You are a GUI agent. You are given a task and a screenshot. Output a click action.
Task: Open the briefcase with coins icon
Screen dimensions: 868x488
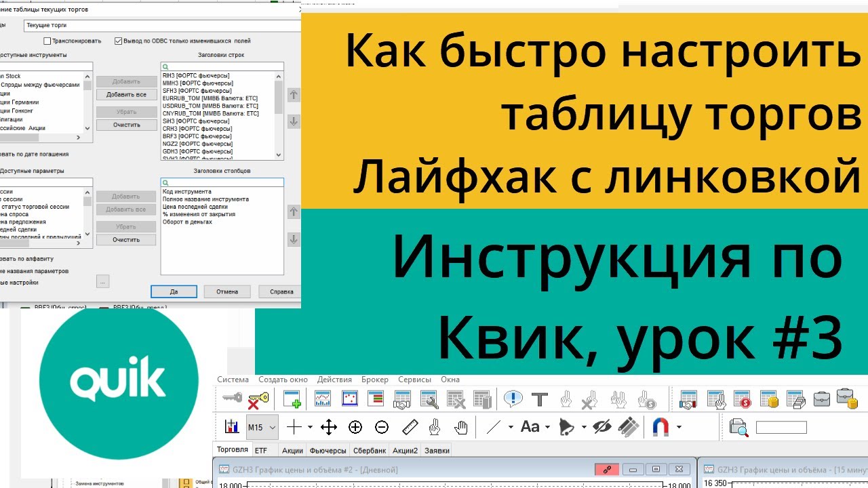(x=846, y=399)
